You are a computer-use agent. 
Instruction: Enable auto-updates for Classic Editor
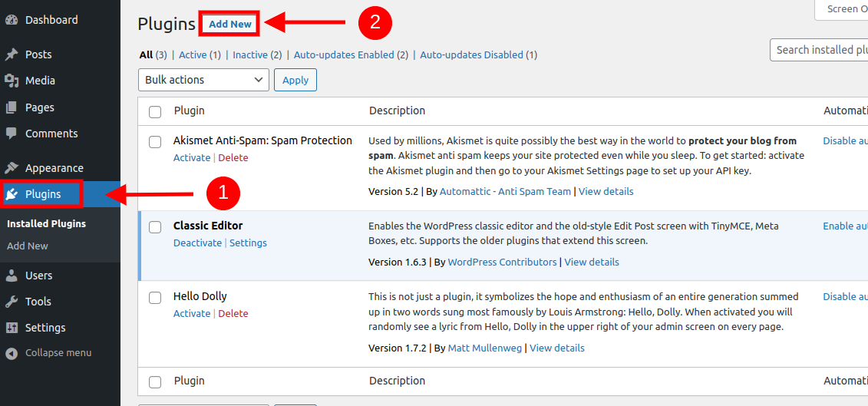point(845,226)
